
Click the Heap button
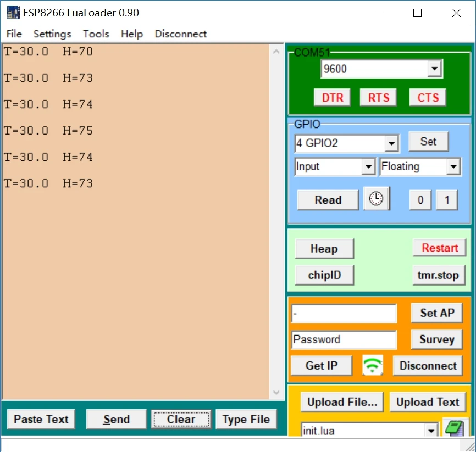tap(324, 249)
